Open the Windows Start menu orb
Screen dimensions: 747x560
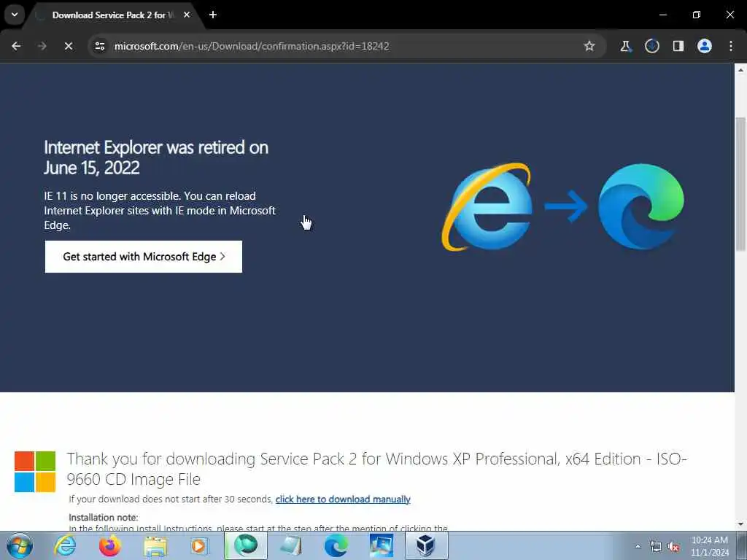click(x=20, y=545)
